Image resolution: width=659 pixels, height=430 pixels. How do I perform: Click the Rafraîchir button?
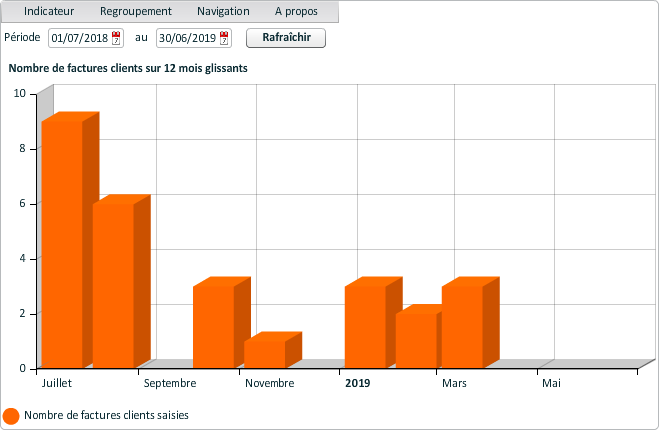(x=286, y=38)
